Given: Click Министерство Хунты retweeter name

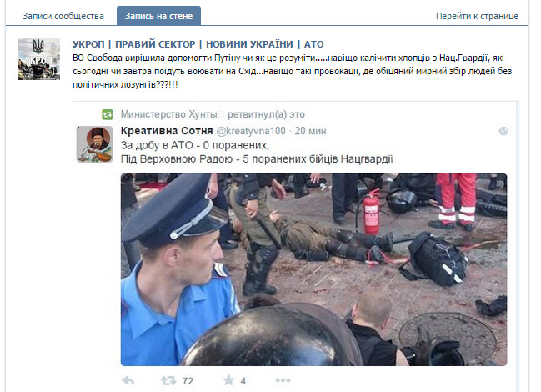Looking at the screenshot, I should pos(168,114).
